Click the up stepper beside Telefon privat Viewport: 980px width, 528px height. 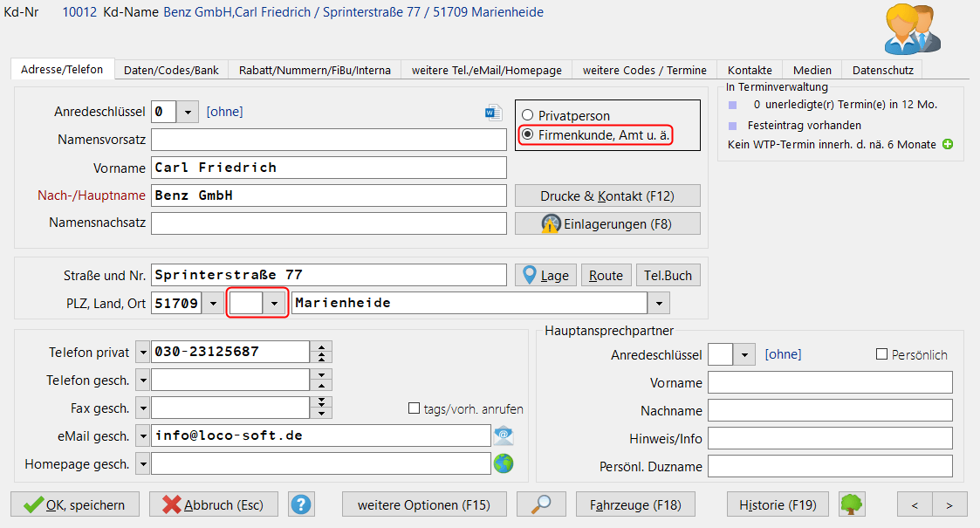(319, 346)
